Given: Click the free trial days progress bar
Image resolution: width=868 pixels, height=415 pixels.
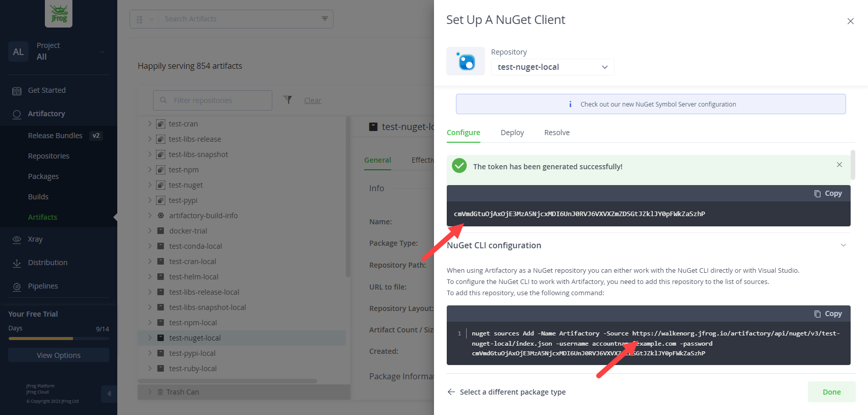Looking at the screenshot, I should [59, 339].
